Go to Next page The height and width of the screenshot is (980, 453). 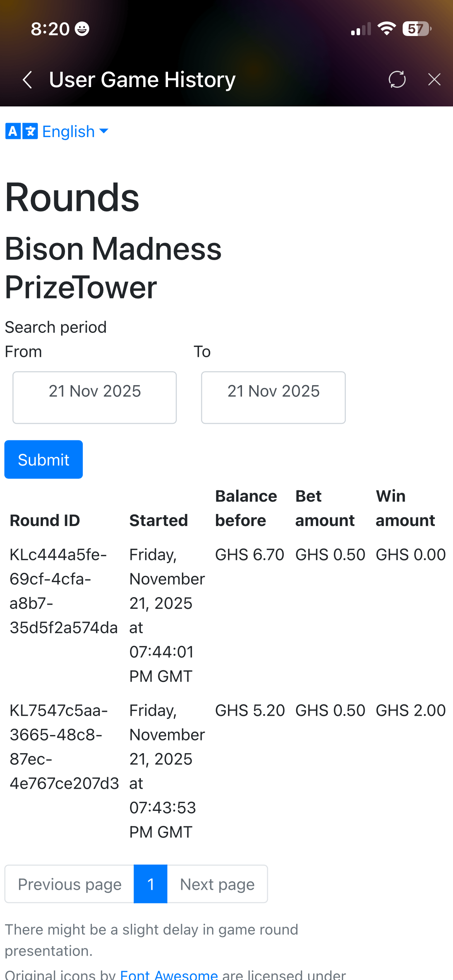coord(217,884)
